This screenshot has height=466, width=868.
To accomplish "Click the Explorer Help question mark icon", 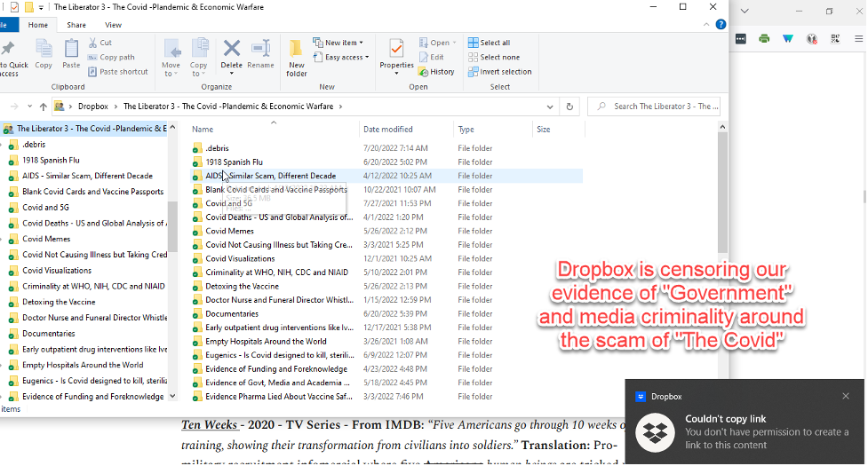I will (x=721, y=24).
